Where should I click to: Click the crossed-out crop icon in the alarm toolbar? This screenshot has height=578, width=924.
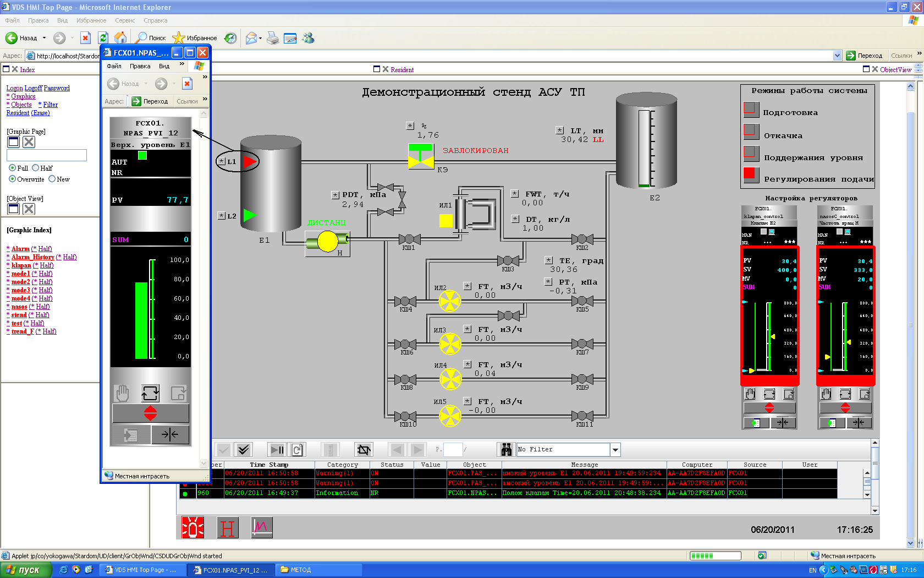coord(364,450)
